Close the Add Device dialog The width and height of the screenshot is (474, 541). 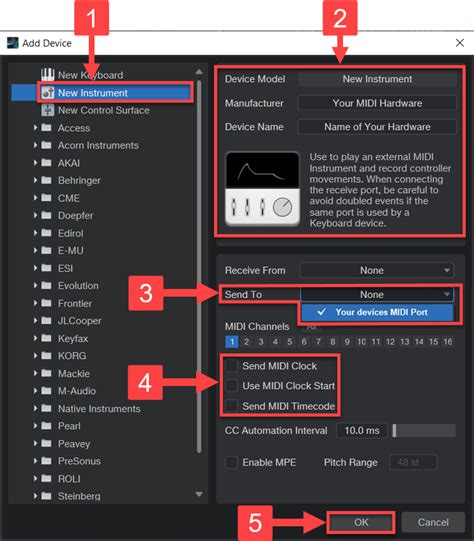click(x=460, y=43)
